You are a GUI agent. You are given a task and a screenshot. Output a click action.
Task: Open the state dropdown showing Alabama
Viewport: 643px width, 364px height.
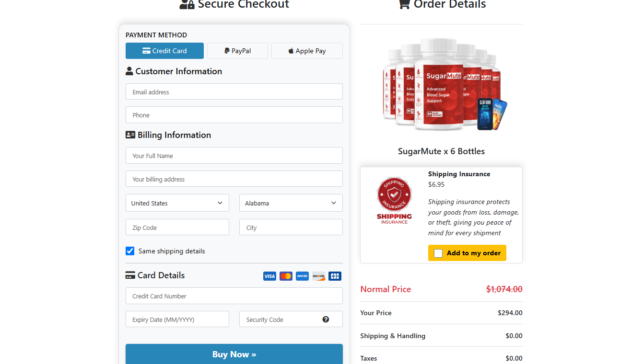click(x=291, y=203)
